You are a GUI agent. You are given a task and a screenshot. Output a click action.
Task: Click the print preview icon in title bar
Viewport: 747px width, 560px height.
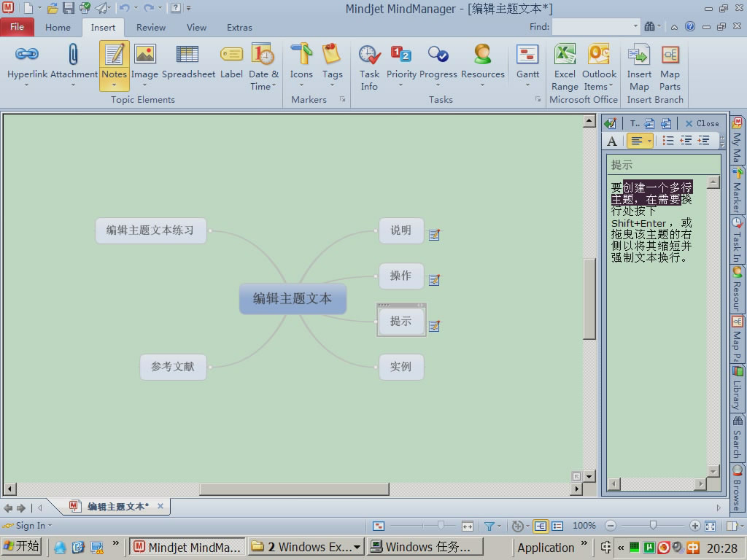click(x=85, y=7)
